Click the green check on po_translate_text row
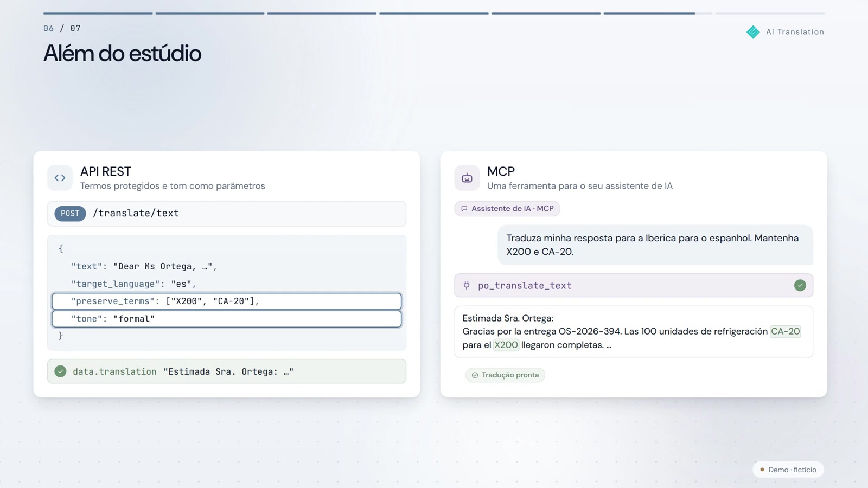This screenshot has width=868, height=488. click(x=800, y=285)
